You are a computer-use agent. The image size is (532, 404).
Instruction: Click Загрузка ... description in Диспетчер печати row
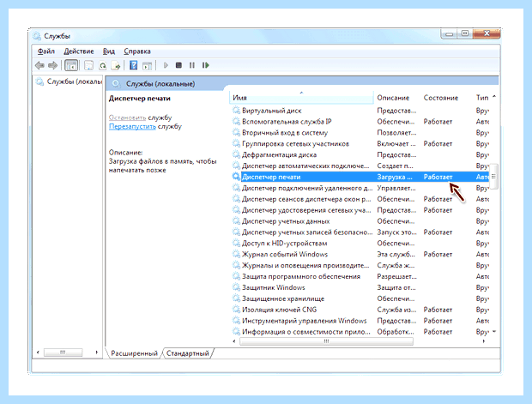pyautogui.click(x=395, y=177)
